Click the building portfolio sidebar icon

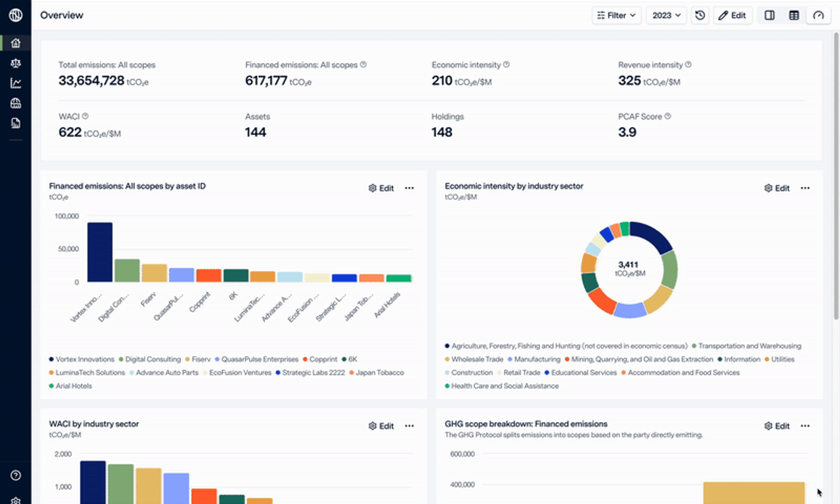pyautogui.click(x=16, y=103)
